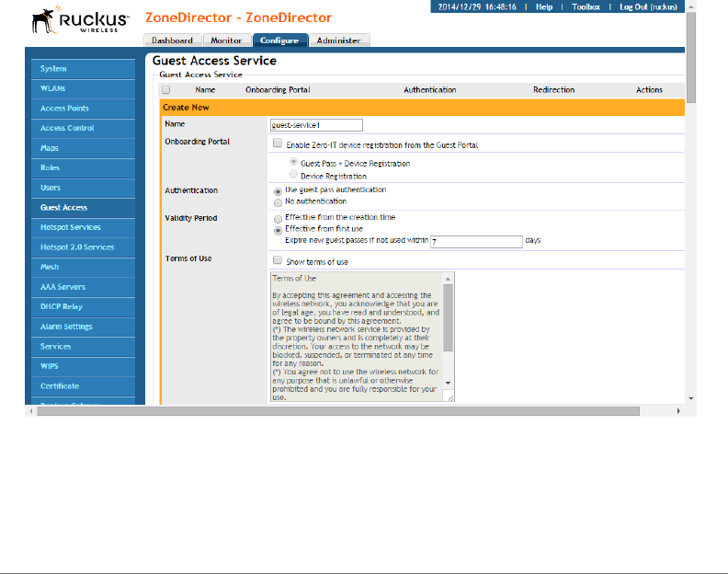Image resolution: width=728 pixels, height=574 pixels.
Task: Switch to the Monitor tab
Action: (x=226, y=40)
